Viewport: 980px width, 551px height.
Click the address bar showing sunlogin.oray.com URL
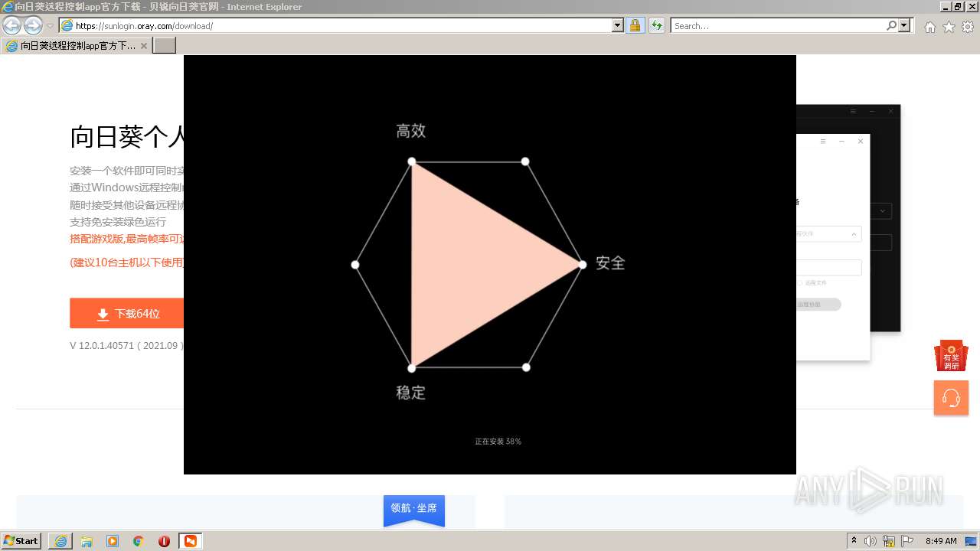pos(335,25)
